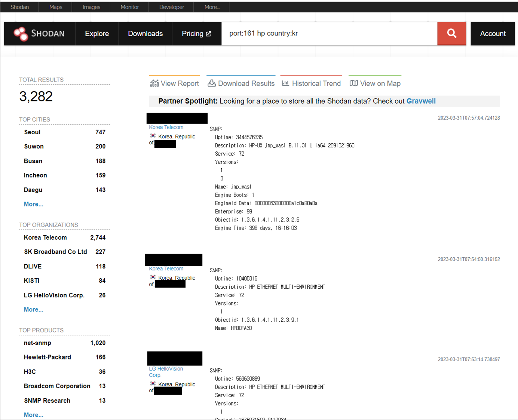518x420 pixels.
Task: Open the Maps tab
Action: point(56,7)
